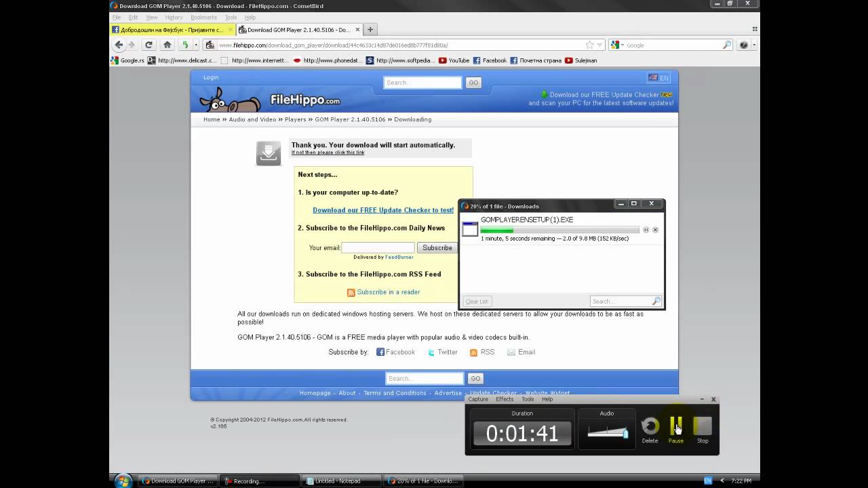868x488 pixels.
Task: Close the Facebook tab
Action: (x=231, y=30)
